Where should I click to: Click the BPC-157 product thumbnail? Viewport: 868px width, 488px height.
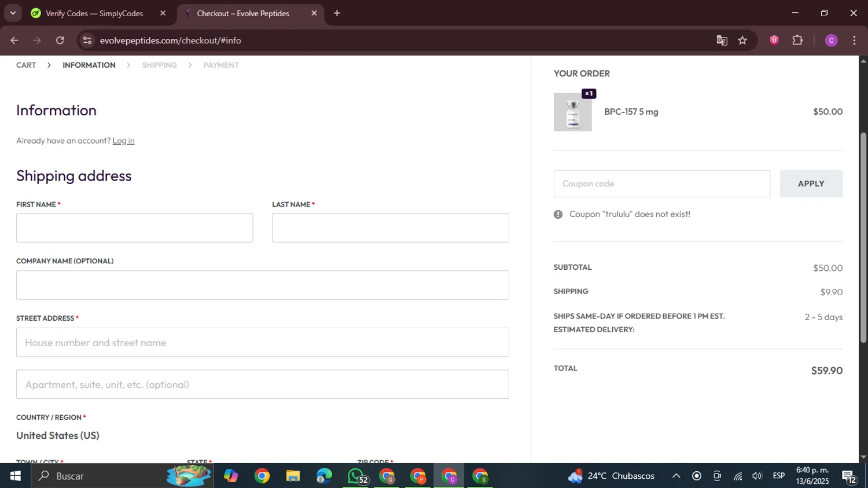[572, 112]
